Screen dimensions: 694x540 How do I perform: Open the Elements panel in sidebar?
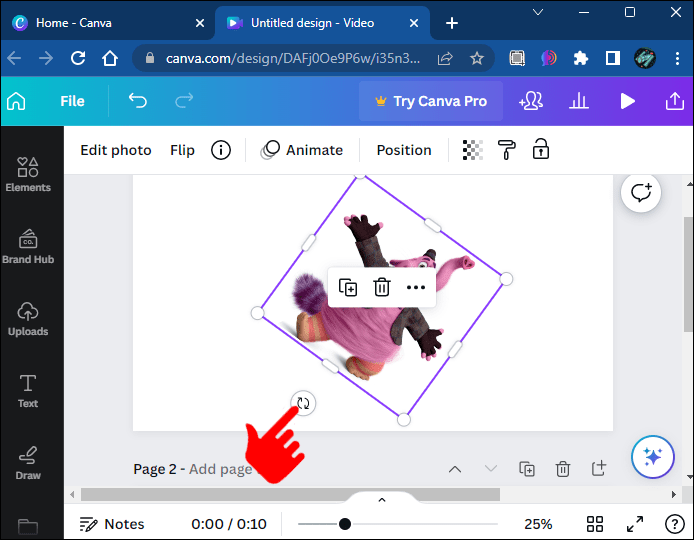[28, 174]
